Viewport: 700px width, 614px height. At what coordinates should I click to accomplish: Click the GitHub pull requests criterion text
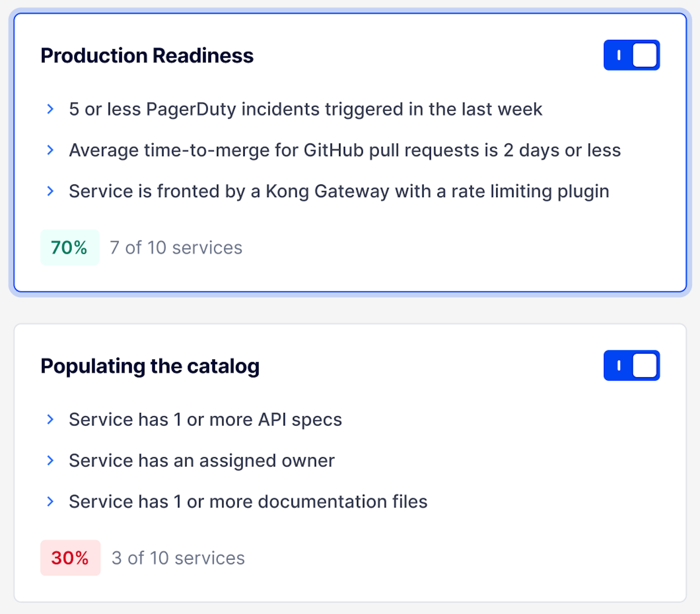point(345,150)
